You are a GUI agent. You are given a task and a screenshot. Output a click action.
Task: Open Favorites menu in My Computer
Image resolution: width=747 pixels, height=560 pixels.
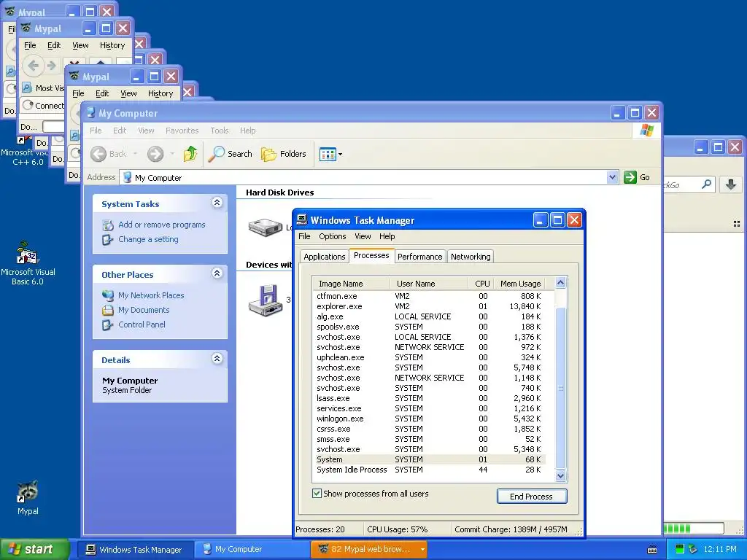182,131
